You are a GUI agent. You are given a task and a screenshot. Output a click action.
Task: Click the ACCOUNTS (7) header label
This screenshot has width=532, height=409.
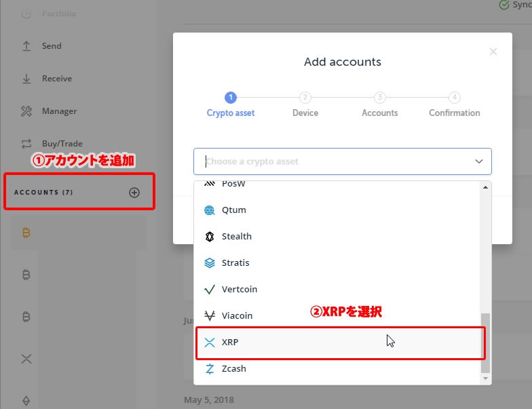click(x=43, y=193)
